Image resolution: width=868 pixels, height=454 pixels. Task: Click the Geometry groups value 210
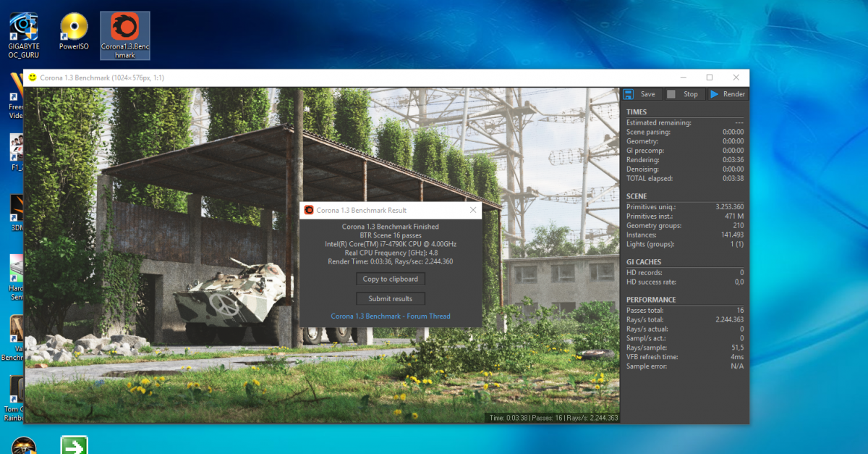coord(738,226)
